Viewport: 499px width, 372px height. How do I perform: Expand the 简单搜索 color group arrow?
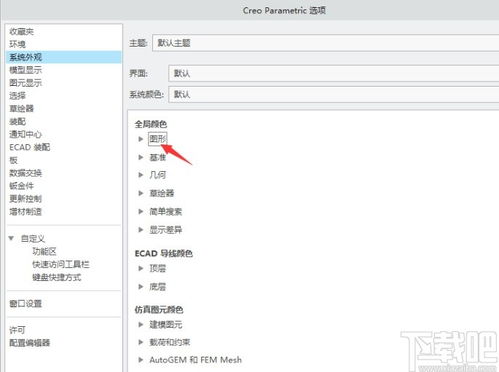click(141, 211)
